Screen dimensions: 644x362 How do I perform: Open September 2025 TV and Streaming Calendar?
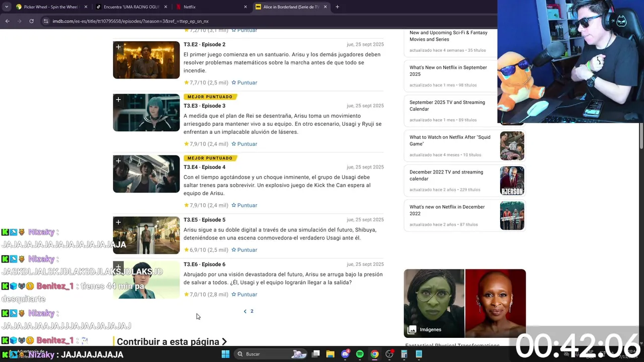click(x=447, y=106)
